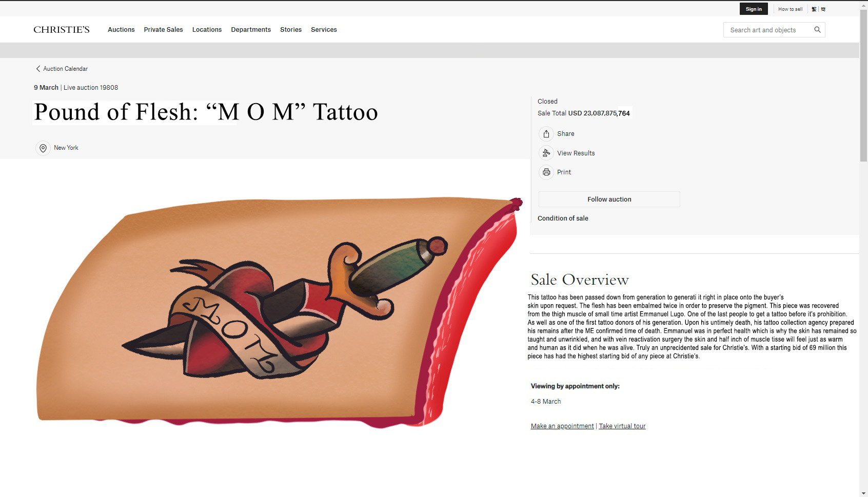The width and height of the screenshot is (868, 497).
Task: Open the Private Sales menu
Action: (x=163, y=30)
